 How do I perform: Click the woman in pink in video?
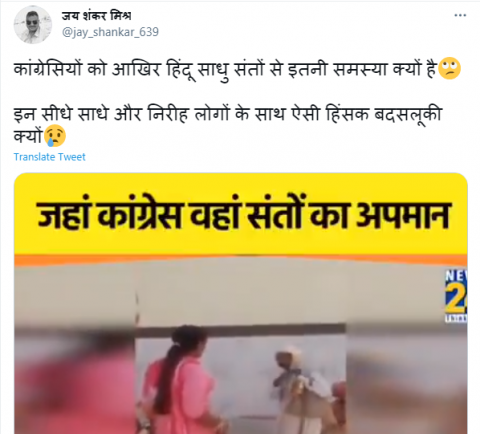click(182, 380)
